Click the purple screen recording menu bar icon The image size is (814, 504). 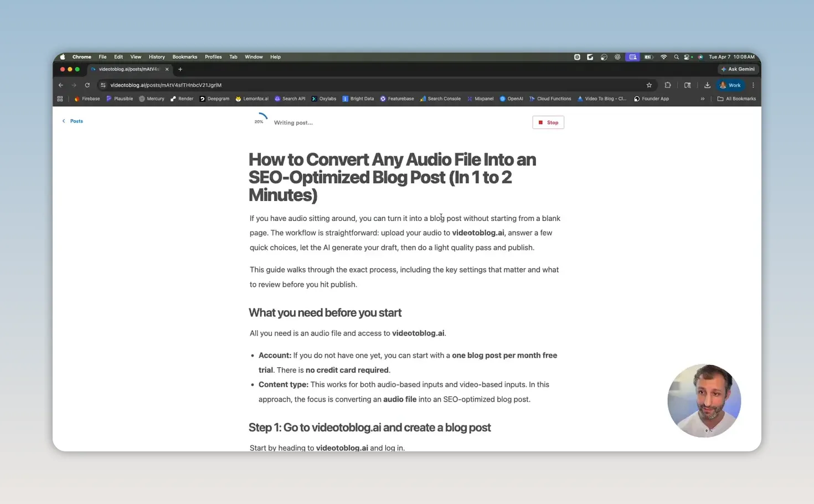(633, 56)
